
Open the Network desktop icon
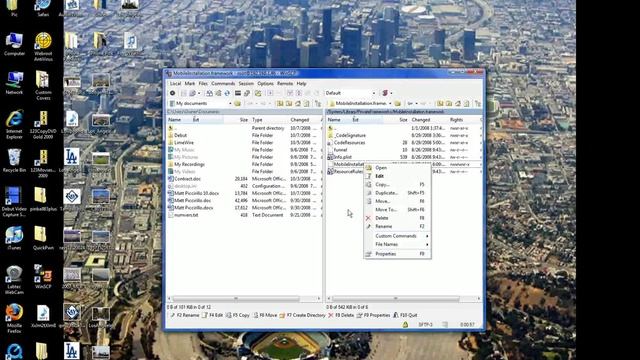tap(14, 83)
